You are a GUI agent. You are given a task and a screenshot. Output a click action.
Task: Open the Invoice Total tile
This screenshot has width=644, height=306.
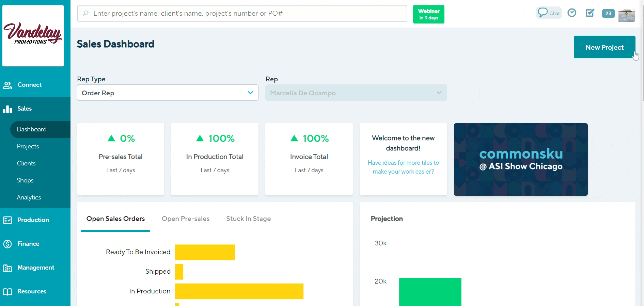[309, 159]
